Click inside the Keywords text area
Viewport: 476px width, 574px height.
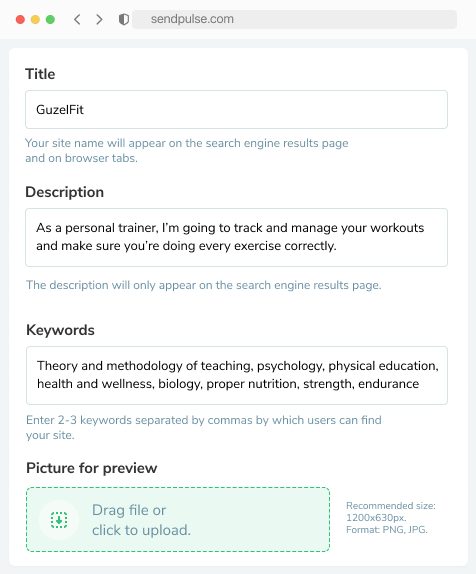point(237,375)
